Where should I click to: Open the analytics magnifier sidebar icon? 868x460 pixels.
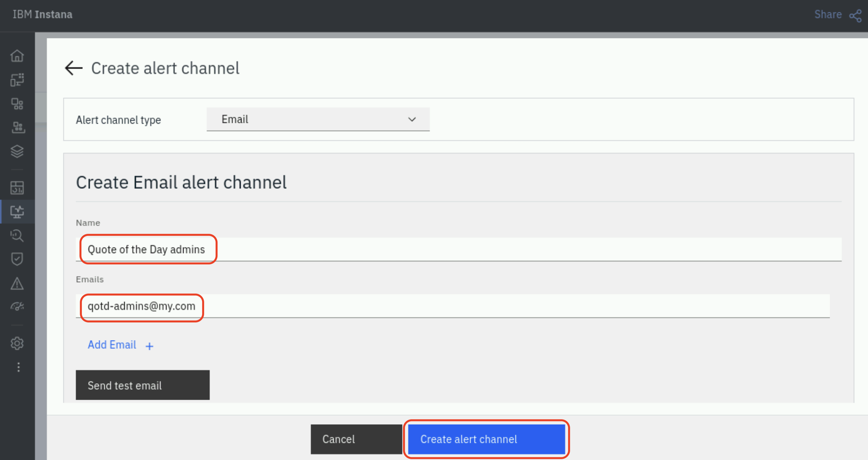click(x=17, y=235)
